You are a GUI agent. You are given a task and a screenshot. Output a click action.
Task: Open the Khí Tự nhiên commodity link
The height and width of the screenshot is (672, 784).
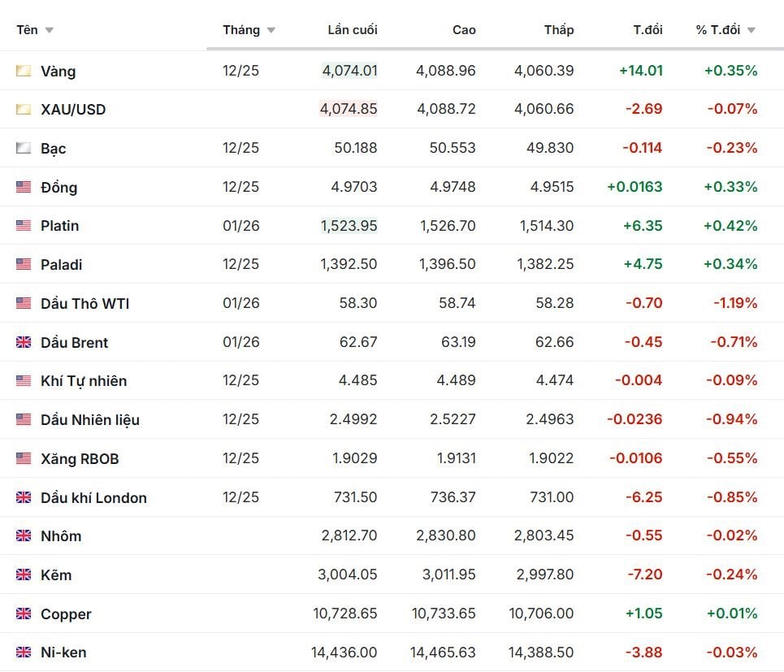point(84,381)
